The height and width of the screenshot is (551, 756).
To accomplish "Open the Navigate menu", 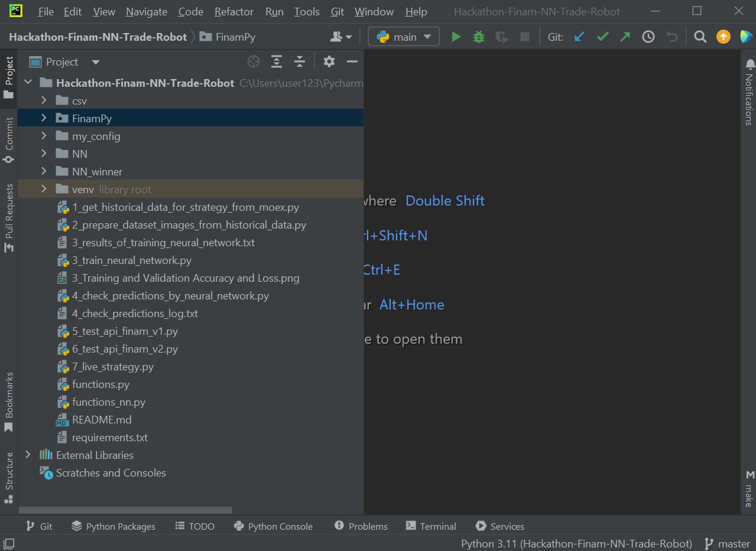I will pos(147,12).
